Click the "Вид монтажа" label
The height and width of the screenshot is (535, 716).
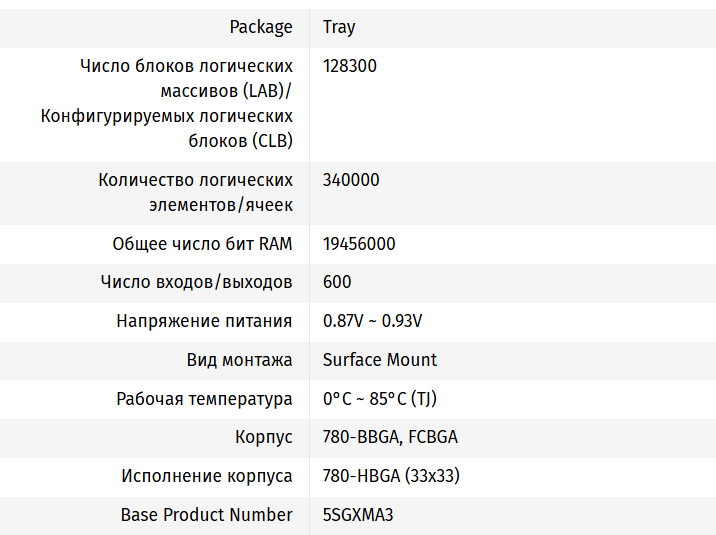click(x=239, y=360)
